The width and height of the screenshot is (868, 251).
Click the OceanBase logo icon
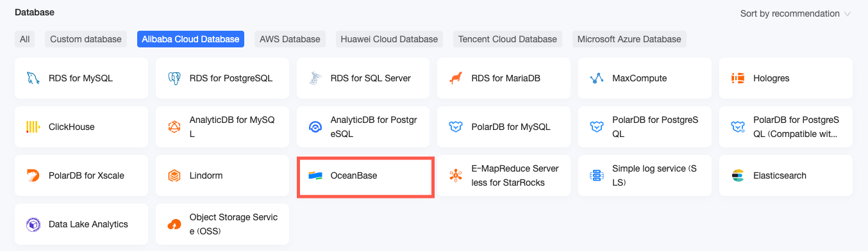315,175
